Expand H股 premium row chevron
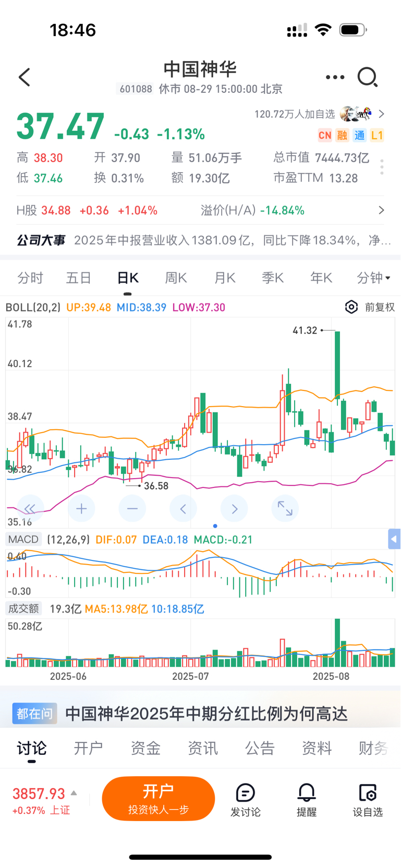 pyautogui.click(x=381, y=210)
